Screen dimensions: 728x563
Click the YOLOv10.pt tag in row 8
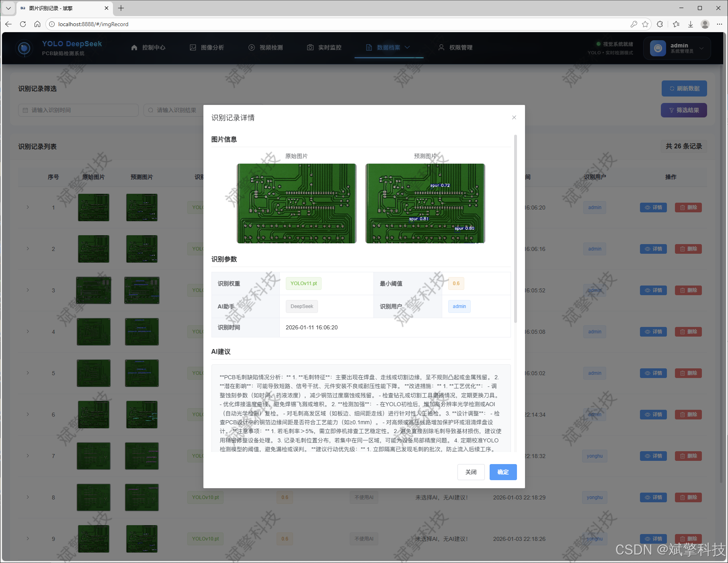(205, 497)
